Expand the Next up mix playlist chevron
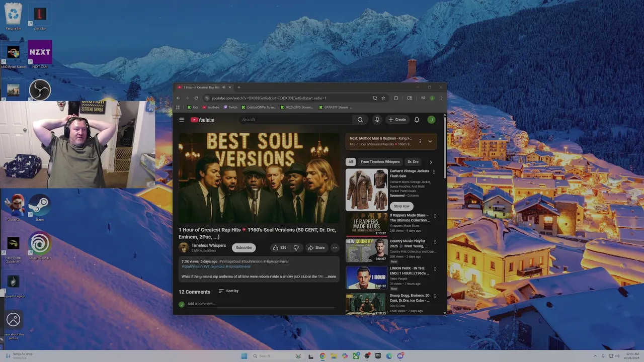Screen dimensions: 644x362 pos(430,141)
